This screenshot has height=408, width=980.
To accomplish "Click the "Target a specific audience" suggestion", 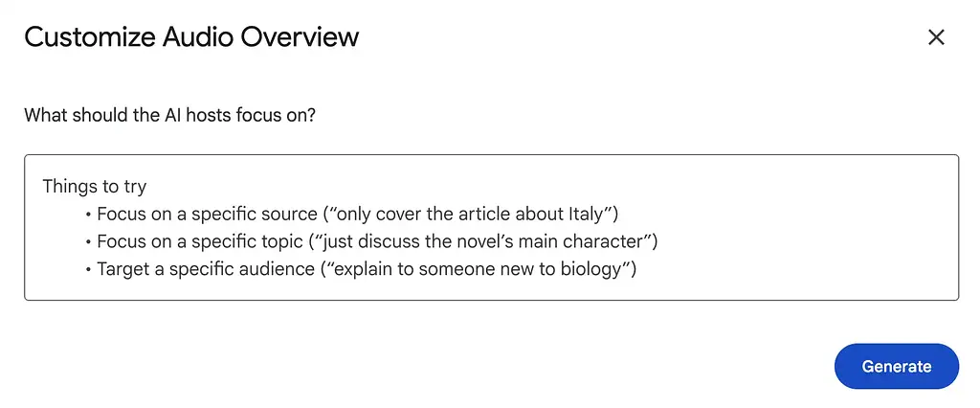I will tap(205, 268).
